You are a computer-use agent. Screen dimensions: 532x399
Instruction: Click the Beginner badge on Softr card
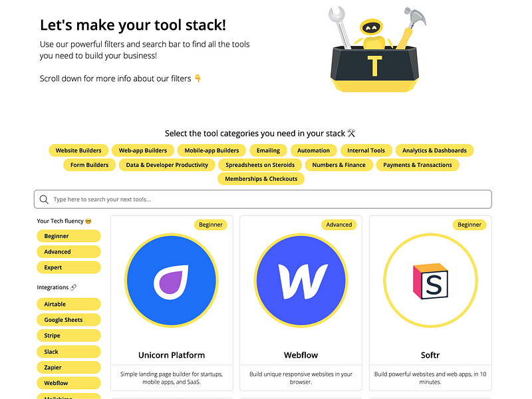(469, 225)
